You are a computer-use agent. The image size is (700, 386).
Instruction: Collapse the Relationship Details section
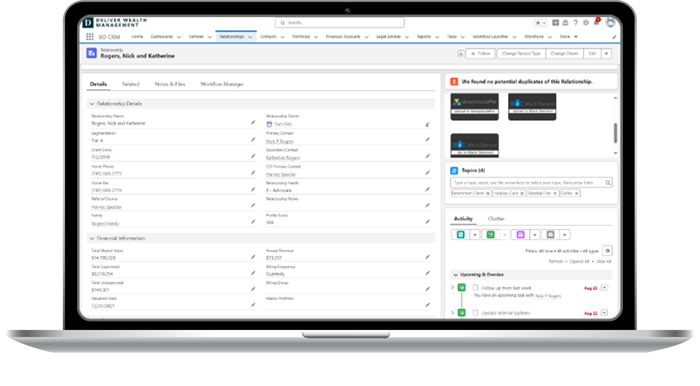[x=92, y=104]
